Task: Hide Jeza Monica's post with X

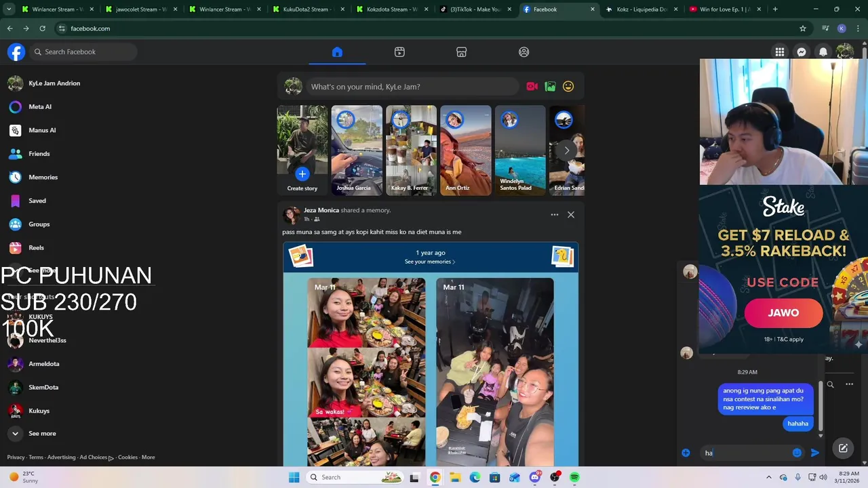Action: pos(571,215)
